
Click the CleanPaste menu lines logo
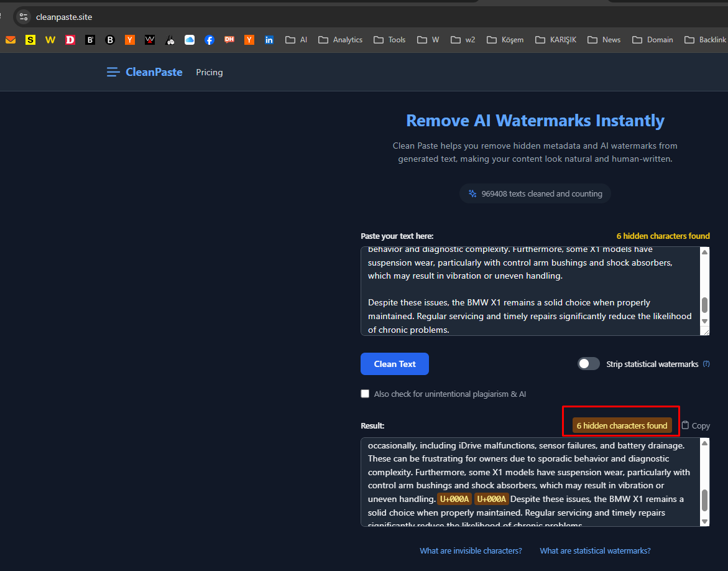(x=113, y=72)
